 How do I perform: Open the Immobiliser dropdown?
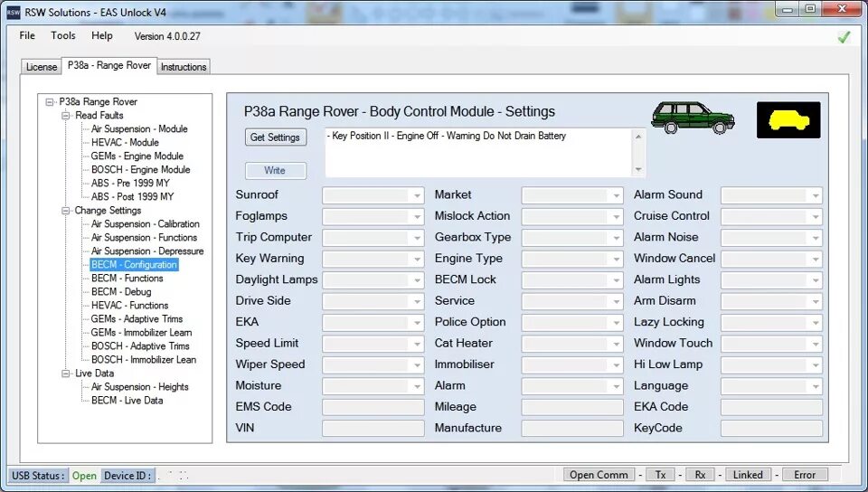(572, 364)
